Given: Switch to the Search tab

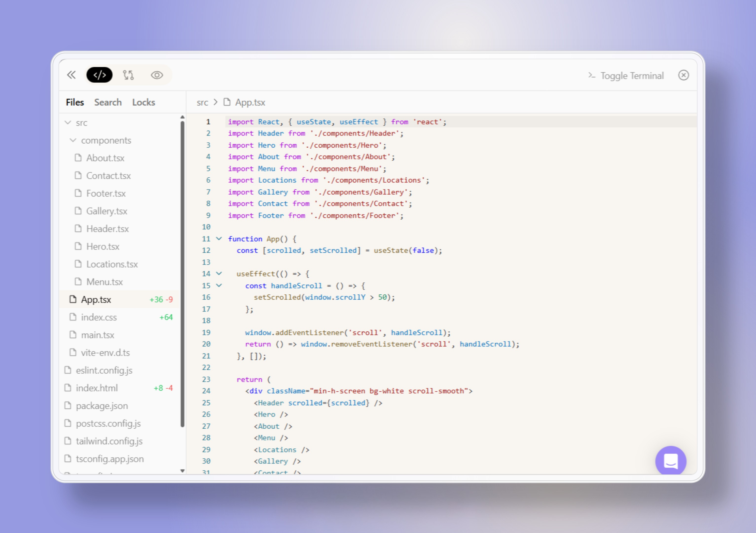Looking at the screenshot, I should coord(108,102).
